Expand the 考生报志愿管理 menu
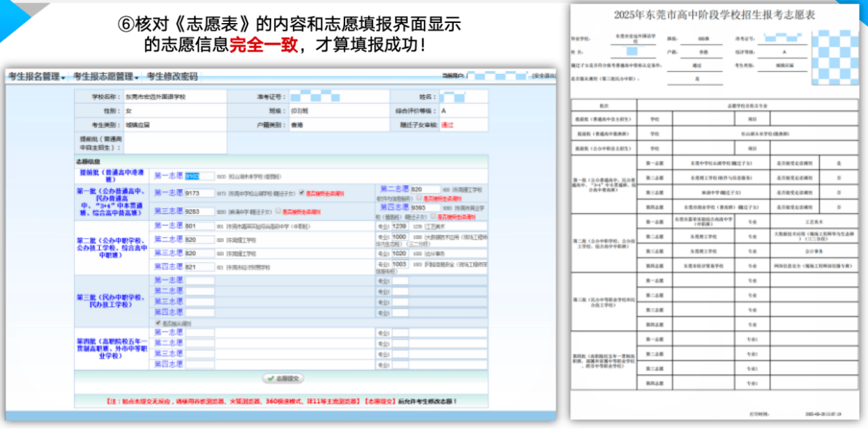 pyautogui.click(x=106, y=77)
